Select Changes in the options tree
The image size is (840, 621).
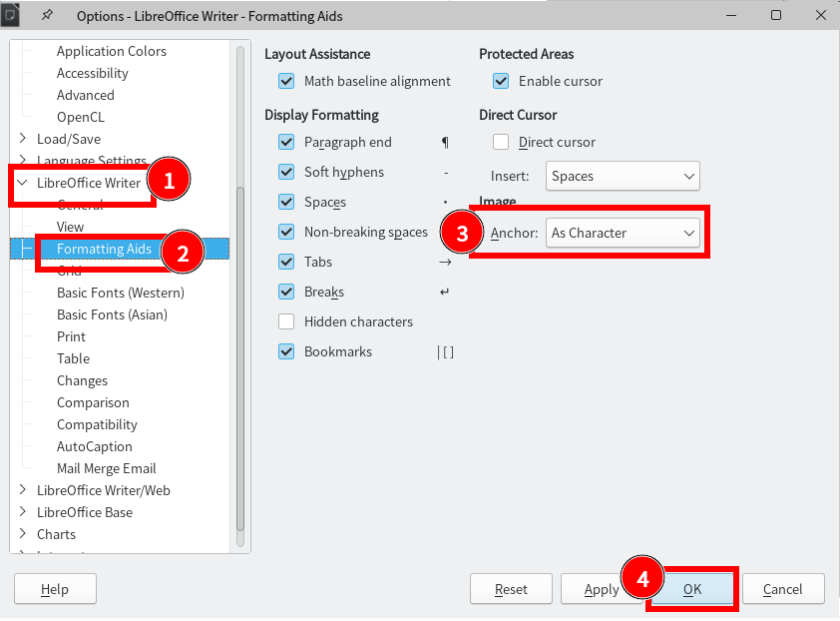point(82,381)
